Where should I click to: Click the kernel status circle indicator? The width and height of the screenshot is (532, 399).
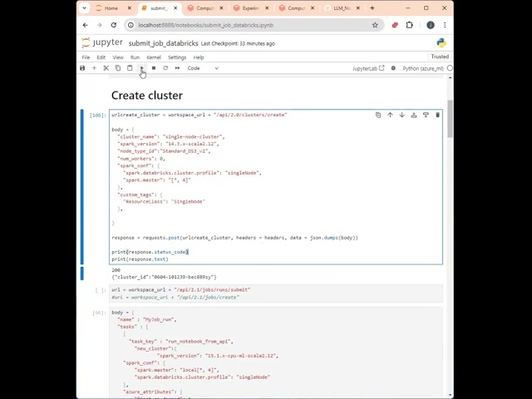[450, 68]
